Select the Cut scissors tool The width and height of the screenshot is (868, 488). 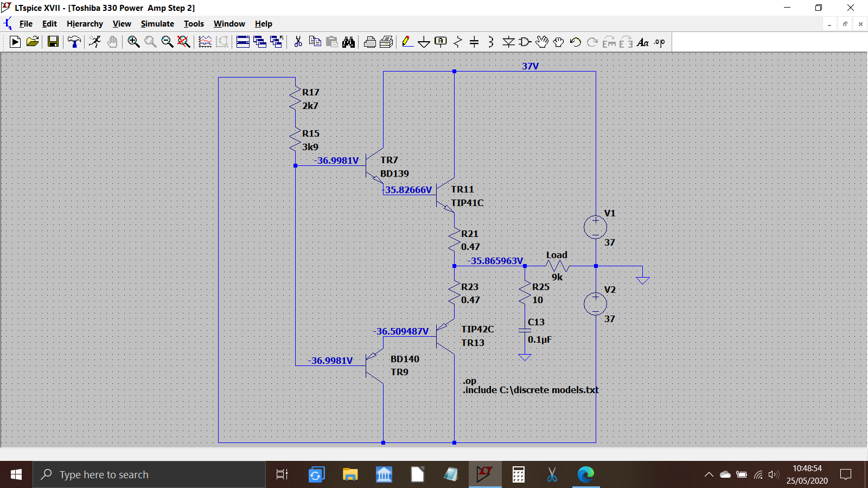coord(298,42)
